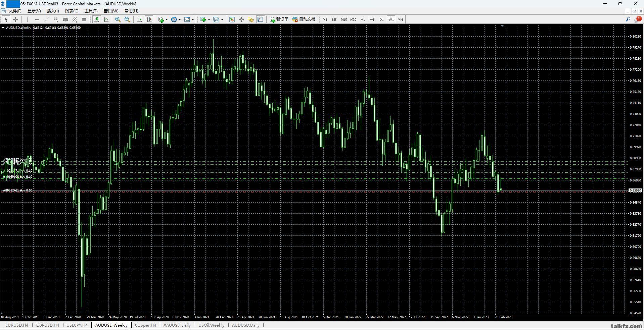
Task: Expand the profiles dropdown arrow
Action: 222,19
